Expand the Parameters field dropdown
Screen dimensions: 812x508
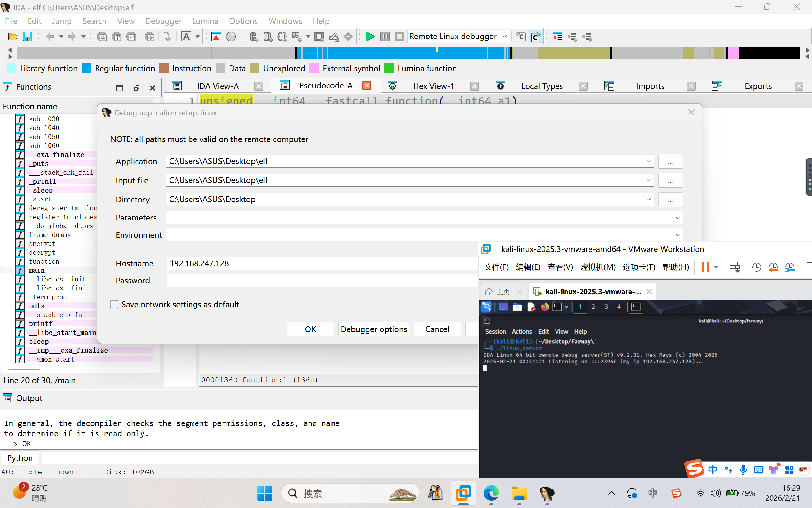click(677, 218)
